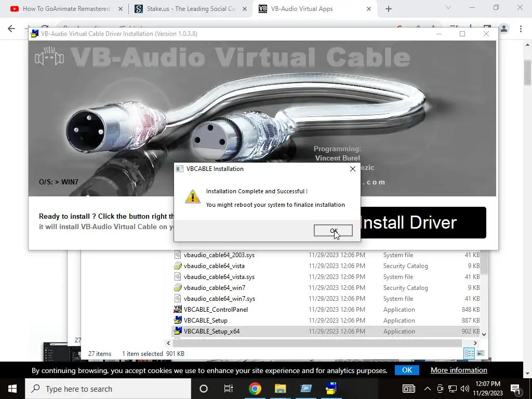This screenshot has width=532, height=399.
Task: Close the VB-Audio Virtual Apps tab
Action: click(x=369, y=9)
